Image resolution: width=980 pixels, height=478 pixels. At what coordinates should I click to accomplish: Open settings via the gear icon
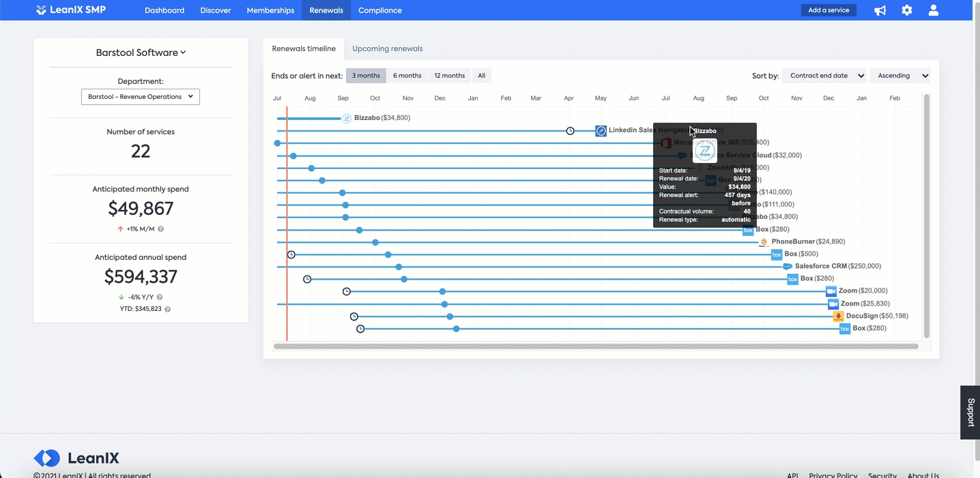[907, 10]
